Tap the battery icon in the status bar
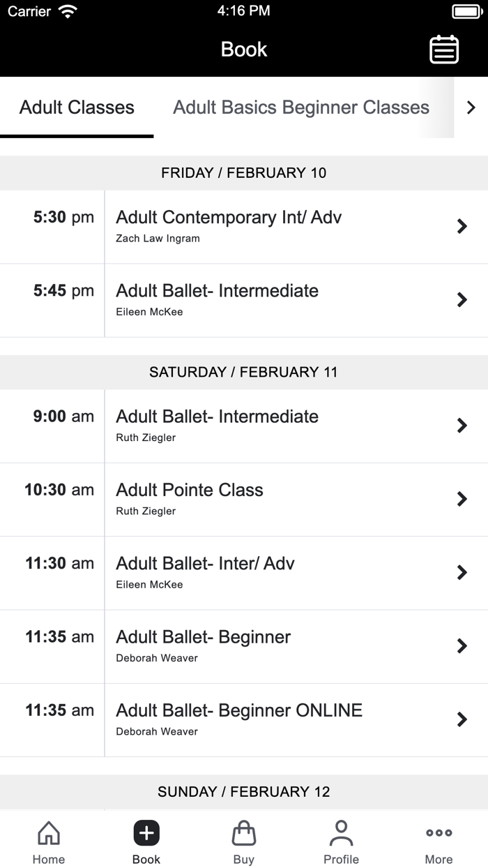Screen dimensions: 488x868 [463, 10]
